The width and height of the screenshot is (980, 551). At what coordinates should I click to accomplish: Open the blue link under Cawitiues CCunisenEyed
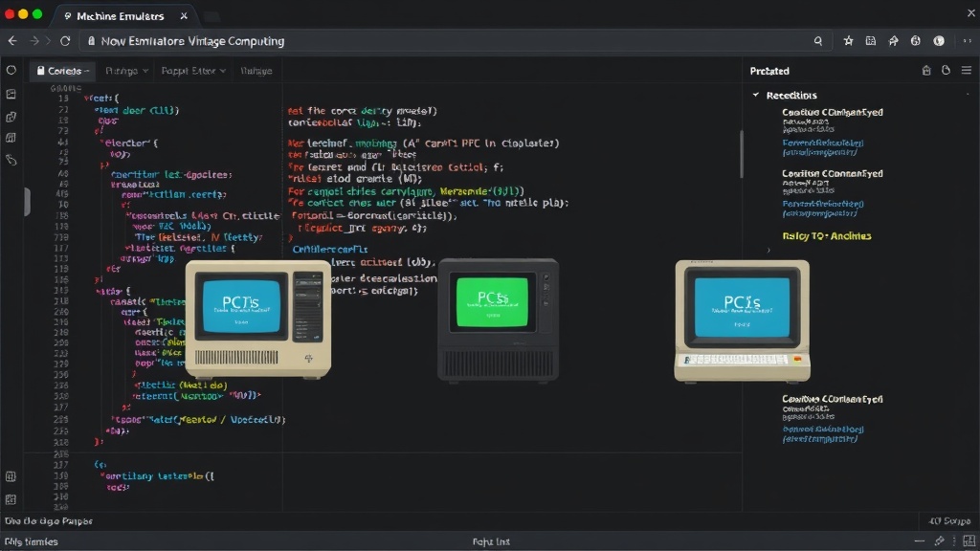[x=822, y=434]
